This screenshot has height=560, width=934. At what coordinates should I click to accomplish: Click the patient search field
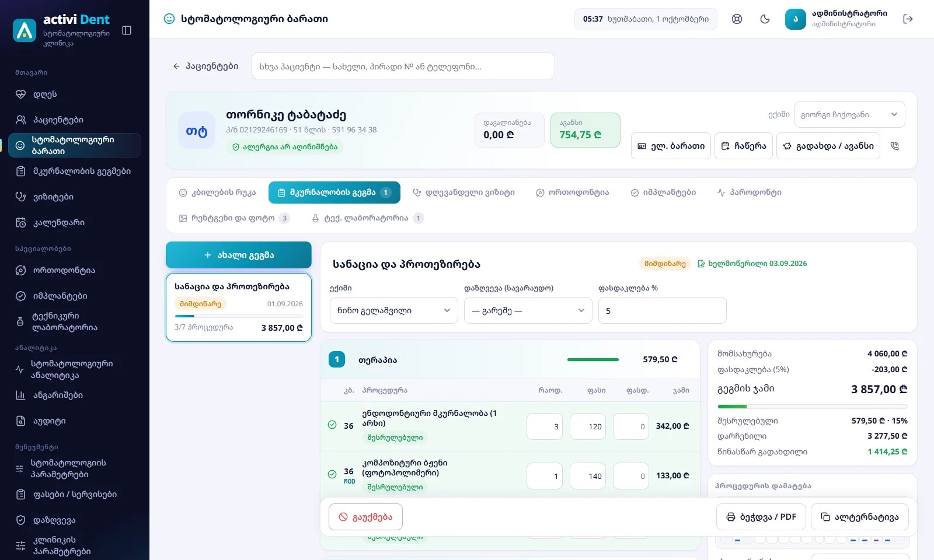(x=403, y=66)
